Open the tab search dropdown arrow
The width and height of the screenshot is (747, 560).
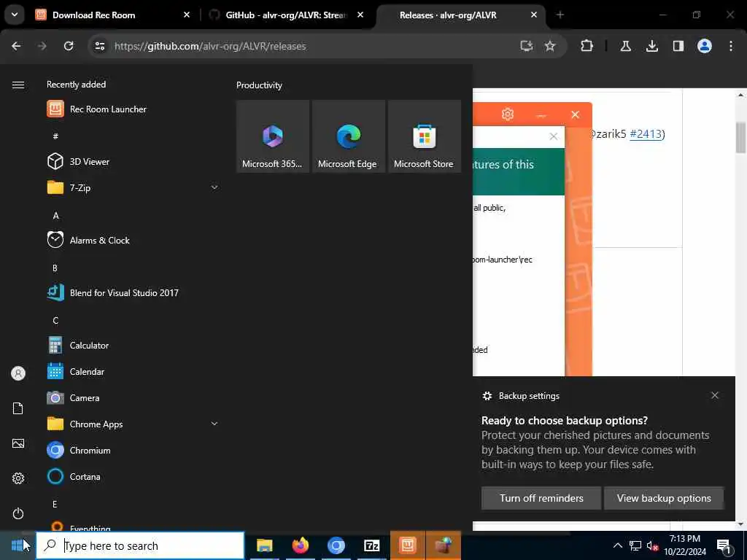pyautogui.click(x=15, y=15)
